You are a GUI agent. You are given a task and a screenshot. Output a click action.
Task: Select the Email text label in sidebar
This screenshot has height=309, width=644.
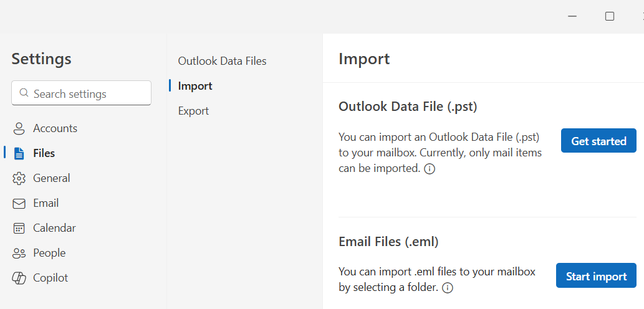[x=46, y=203]
